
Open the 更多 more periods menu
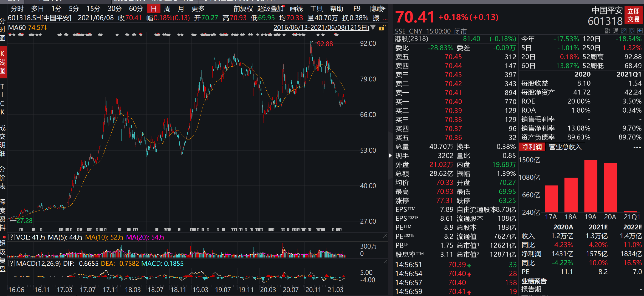(198, 9)
